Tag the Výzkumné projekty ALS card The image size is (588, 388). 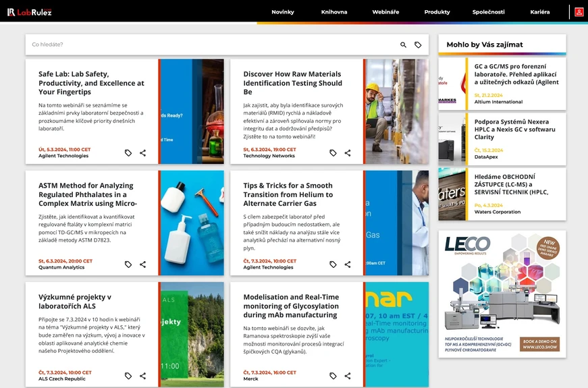(128, 376)
